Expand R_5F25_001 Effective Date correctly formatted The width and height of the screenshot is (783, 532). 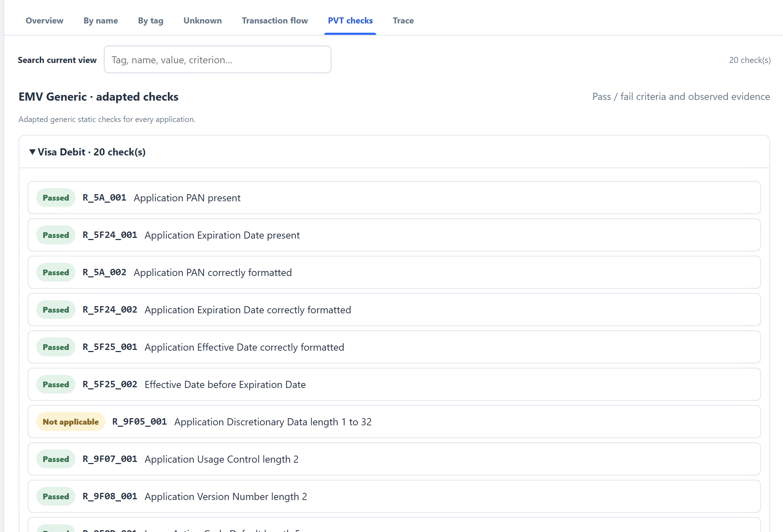(x=394, y=347)
